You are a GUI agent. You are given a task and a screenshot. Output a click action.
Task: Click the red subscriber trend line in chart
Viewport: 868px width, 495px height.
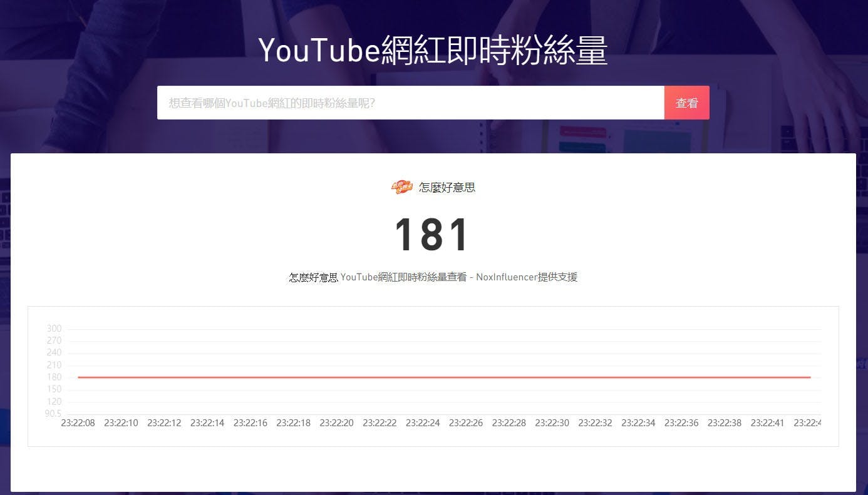(x=444, y=377)
